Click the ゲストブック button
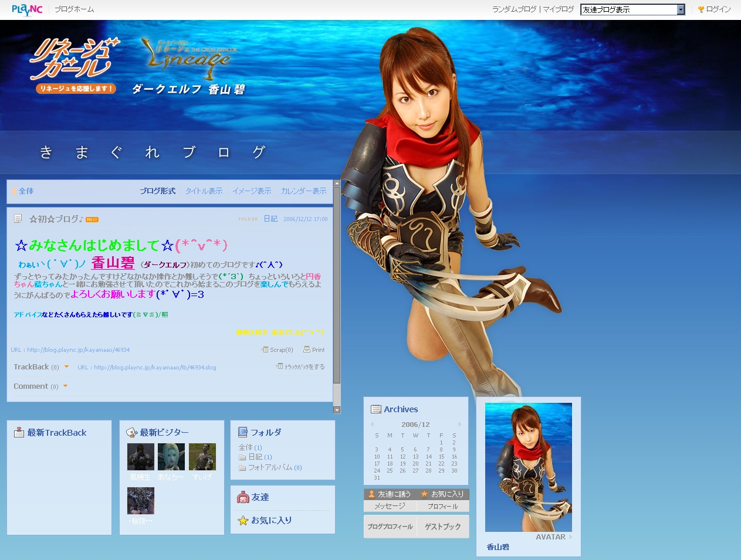Viewport: 741px width, 560px height. click(443, 527)
